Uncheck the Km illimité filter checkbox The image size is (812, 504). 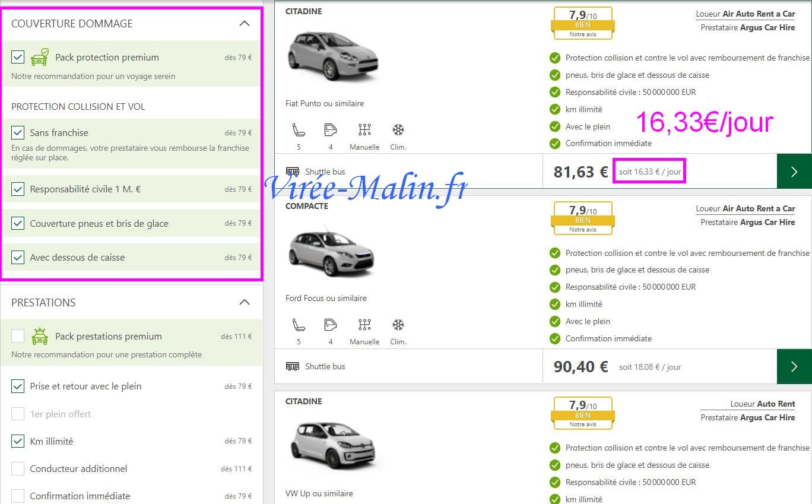pos(18,441)
